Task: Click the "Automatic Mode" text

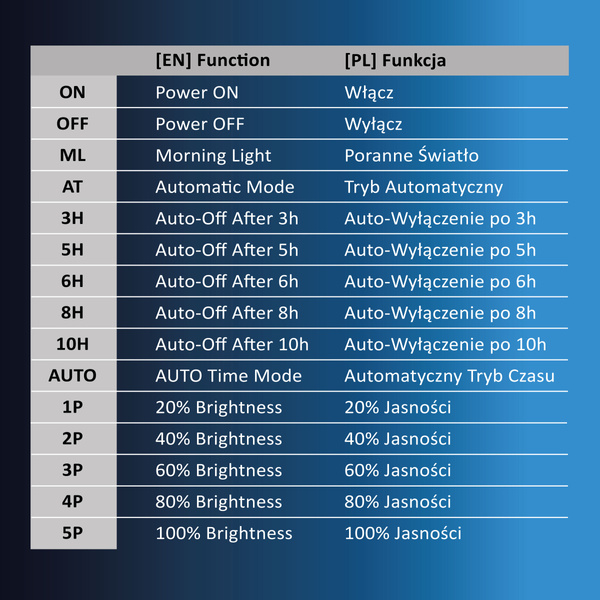Action: click(x=225, y=187)
